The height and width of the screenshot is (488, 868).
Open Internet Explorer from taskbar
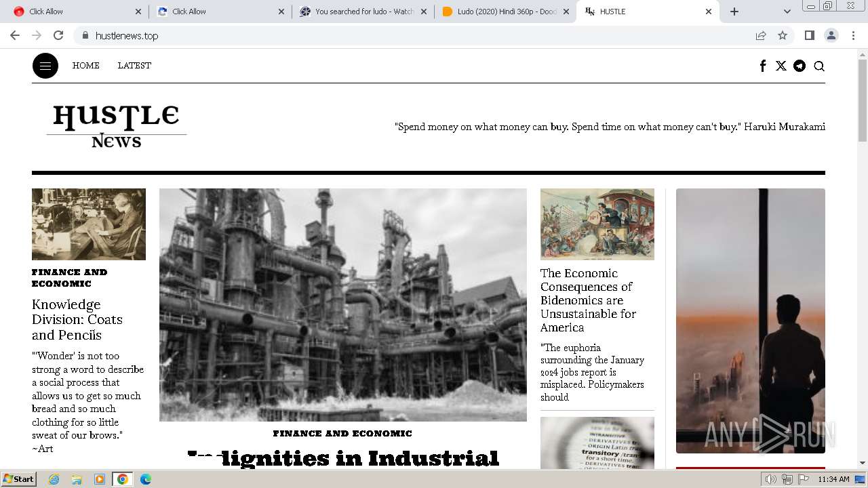54,479
